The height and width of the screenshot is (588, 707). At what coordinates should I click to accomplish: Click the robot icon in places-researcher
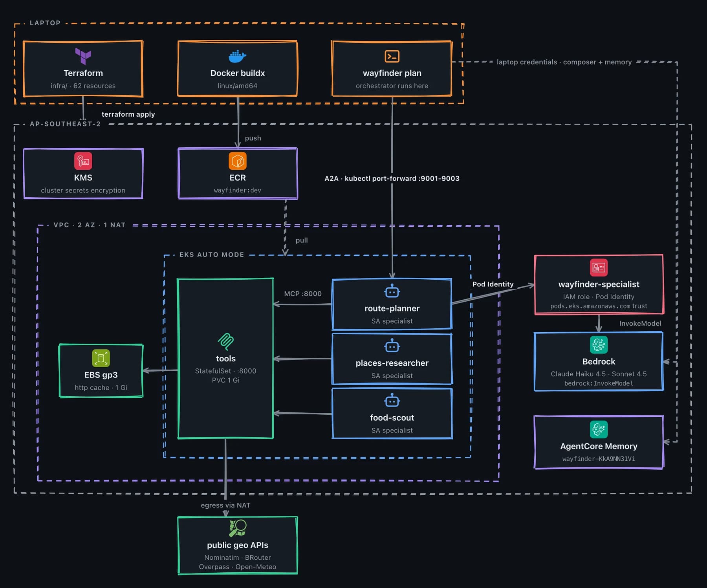pos(392,346)
